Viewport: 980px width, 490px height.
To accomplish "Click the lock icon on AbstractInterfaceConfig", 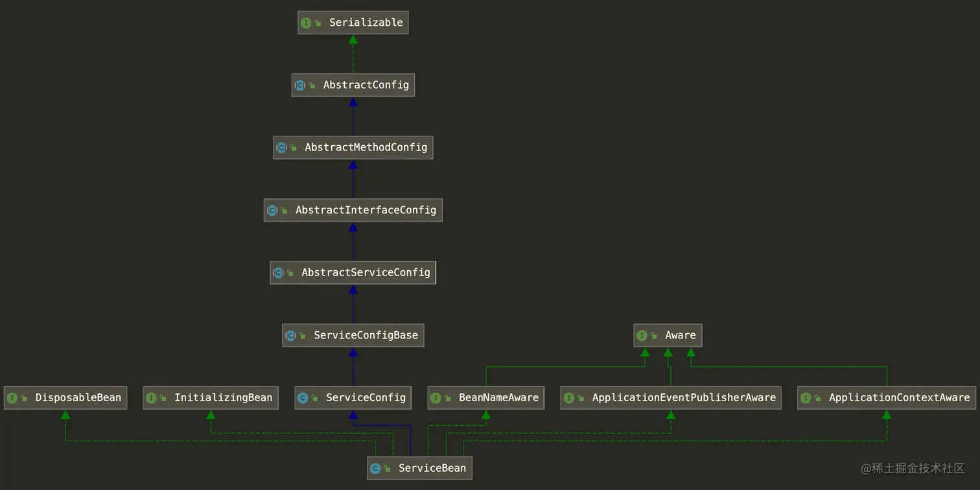I will 285,210.
